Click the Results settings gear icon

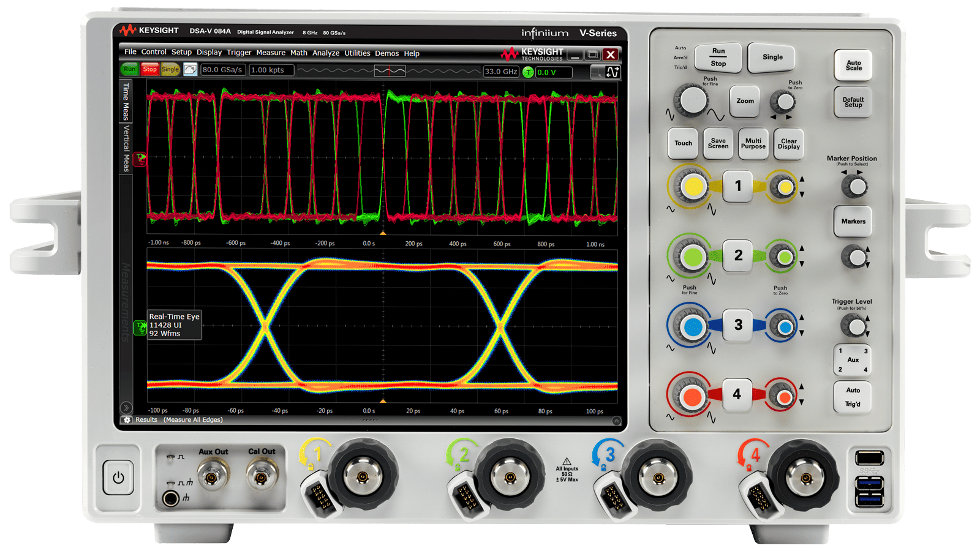[x=127, y=420]
